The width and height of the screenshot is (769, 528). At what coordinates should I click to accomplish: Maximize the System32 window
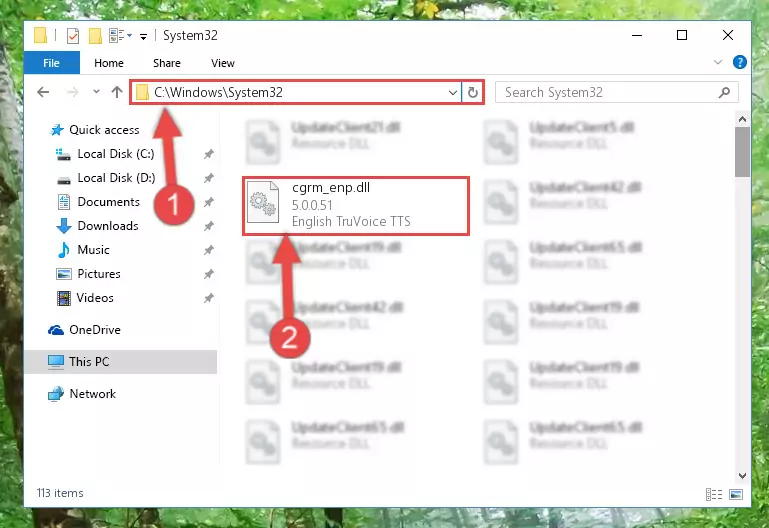pyautogui.click(x=682, y=36)
